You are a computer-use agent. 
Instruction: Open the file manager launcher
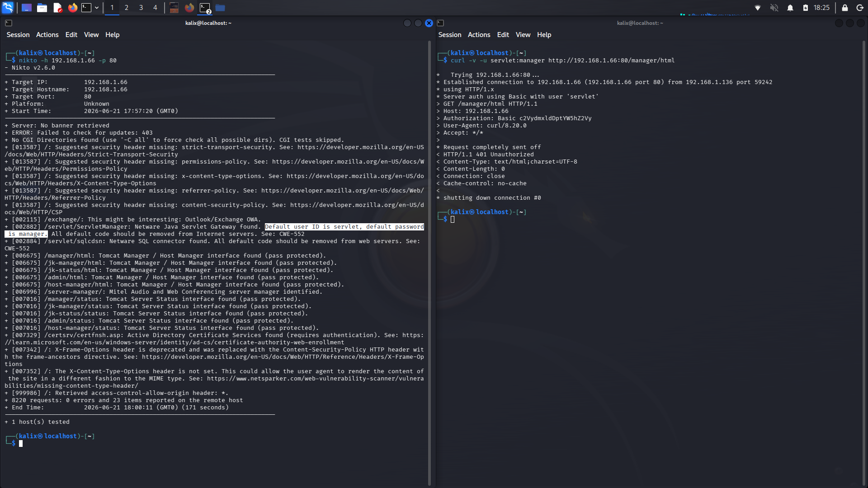[x=42, y=8]
